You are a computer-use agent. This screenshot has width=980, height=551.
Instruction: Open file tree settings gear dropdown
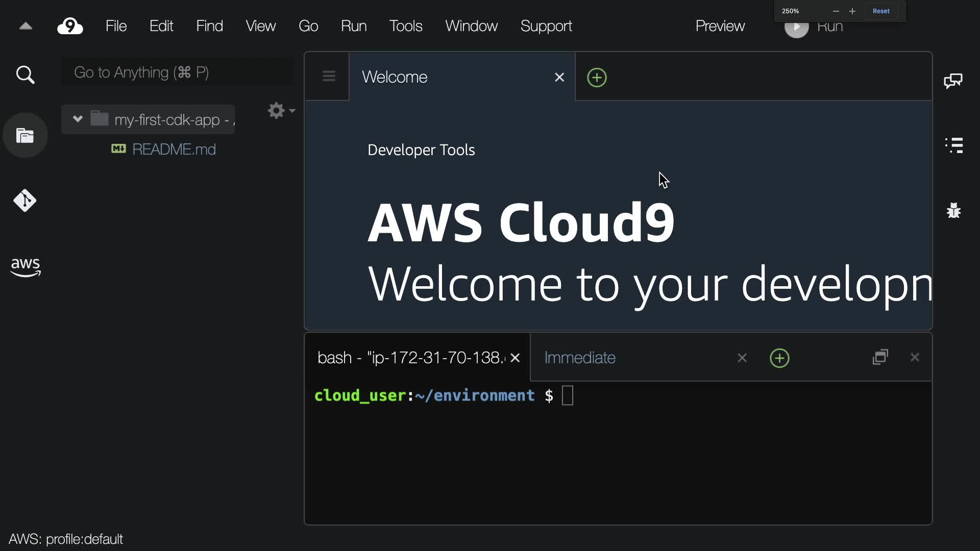[x=281, y=111]
